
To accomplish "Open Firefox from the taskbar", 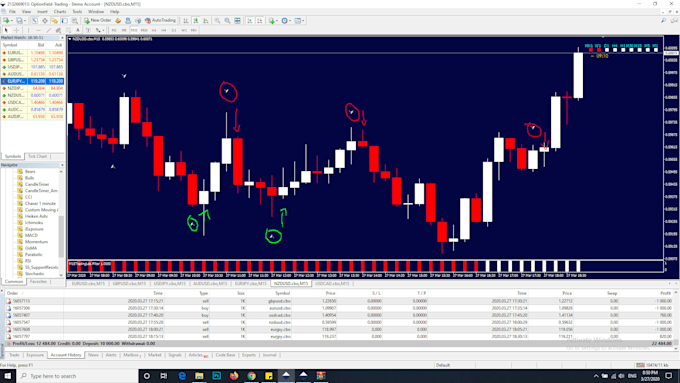I will (x=234, y=376).
